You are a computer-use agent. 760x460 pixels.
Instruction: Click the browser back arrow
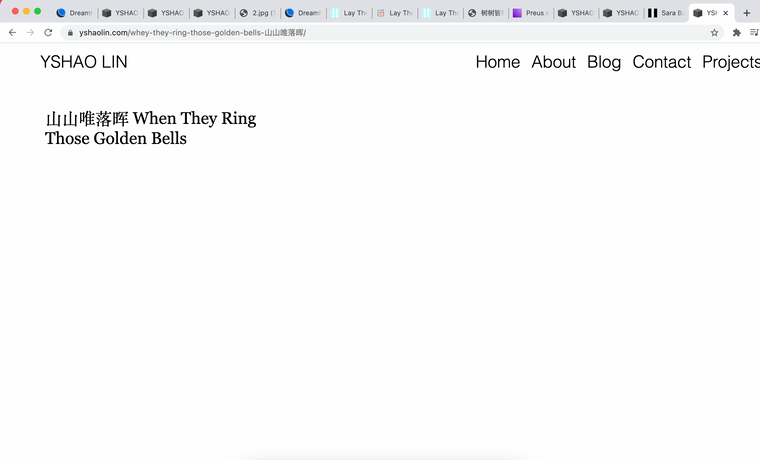click(12, 32)
